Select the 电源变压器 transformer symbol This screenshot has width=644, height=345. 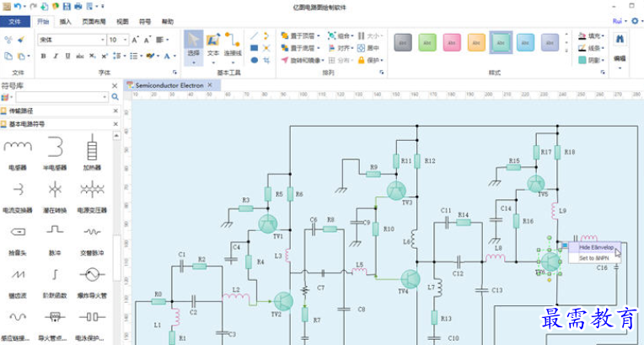[x=92, y=196]
